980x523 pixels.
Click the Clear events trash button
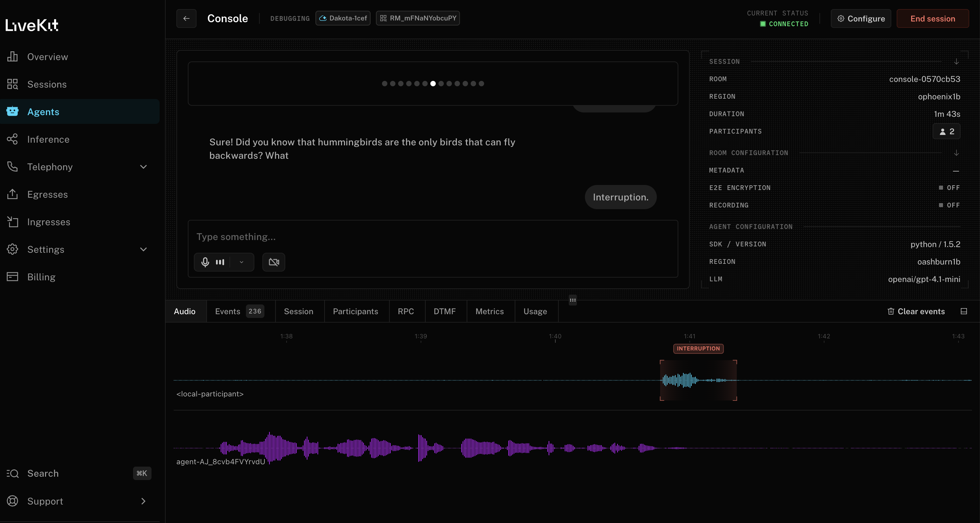(916, 311)
